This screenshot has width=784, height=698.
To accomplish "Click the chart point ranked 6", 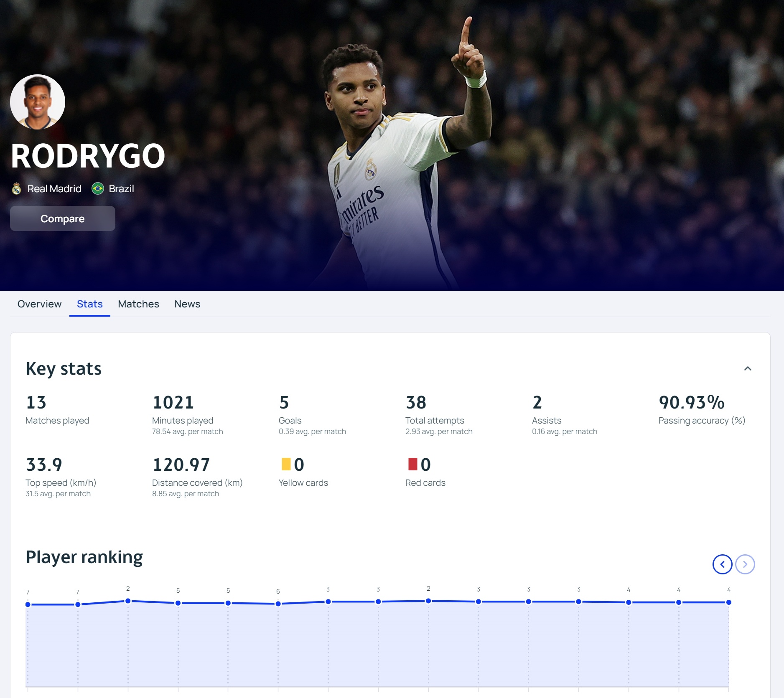I will tap(278, 604).
